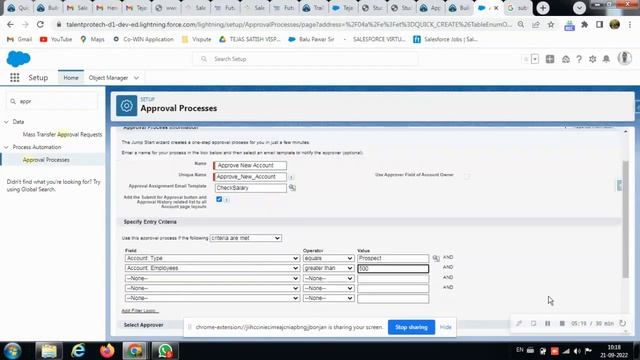Open File Explorer from the taskbar
The image size is (640, 360).
49,351
